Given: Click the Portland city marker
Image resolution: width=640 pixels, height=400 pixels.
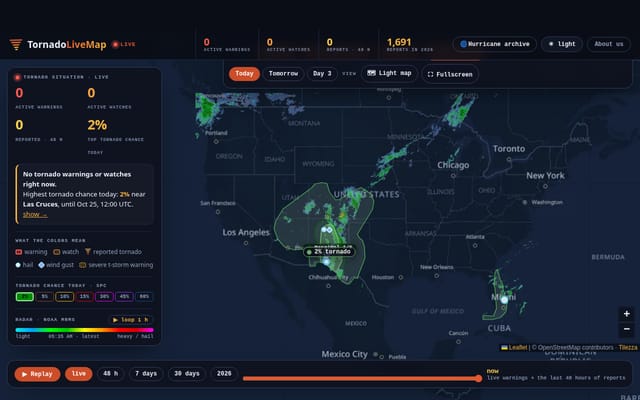Looking at the screenshot, I should (216, 142).
